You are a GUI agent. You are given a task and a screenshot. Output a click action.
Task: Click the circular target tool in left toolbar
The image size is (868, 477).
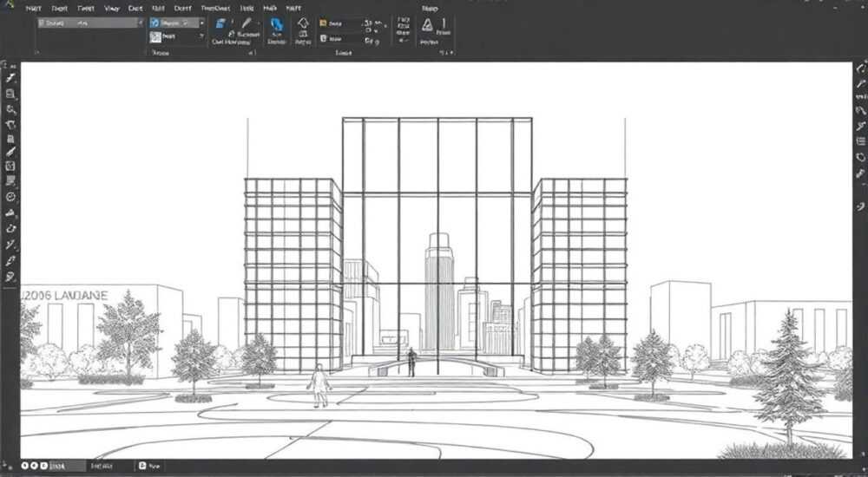(10, 197)
